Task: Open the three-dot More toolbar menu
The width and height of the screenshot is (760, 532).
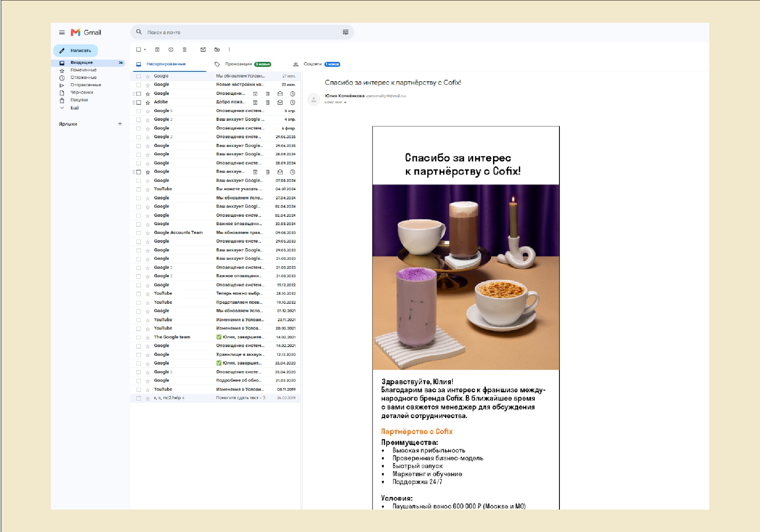Action: point(229,49)
